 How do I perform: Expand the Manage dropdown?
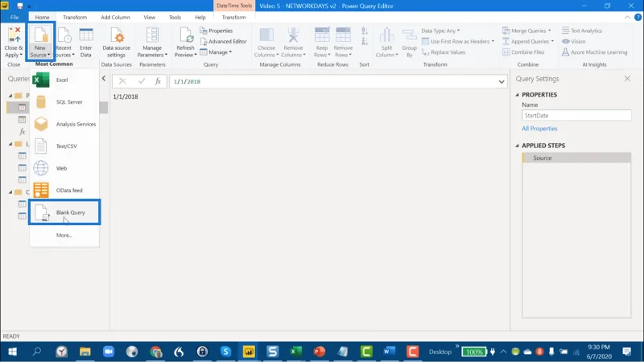216,52
